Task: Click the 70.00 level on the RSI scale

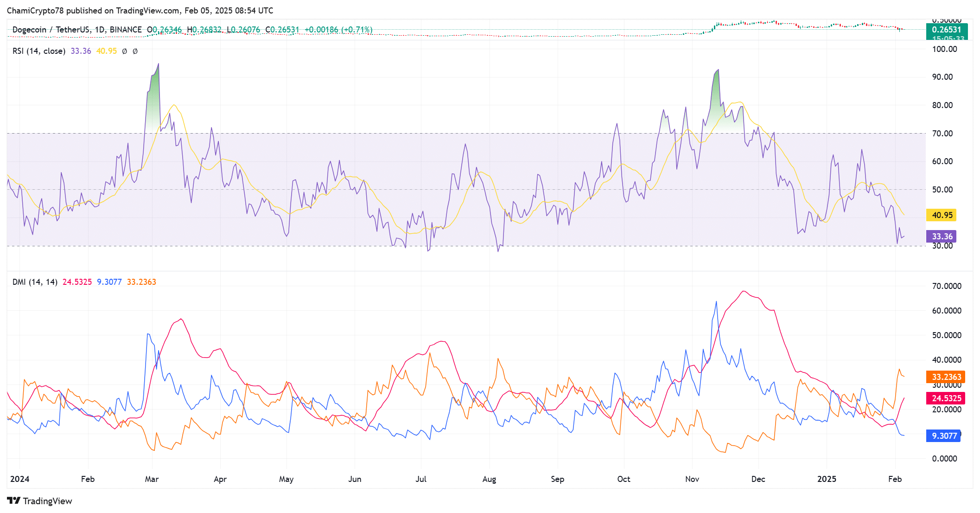Action: point(942,134)
